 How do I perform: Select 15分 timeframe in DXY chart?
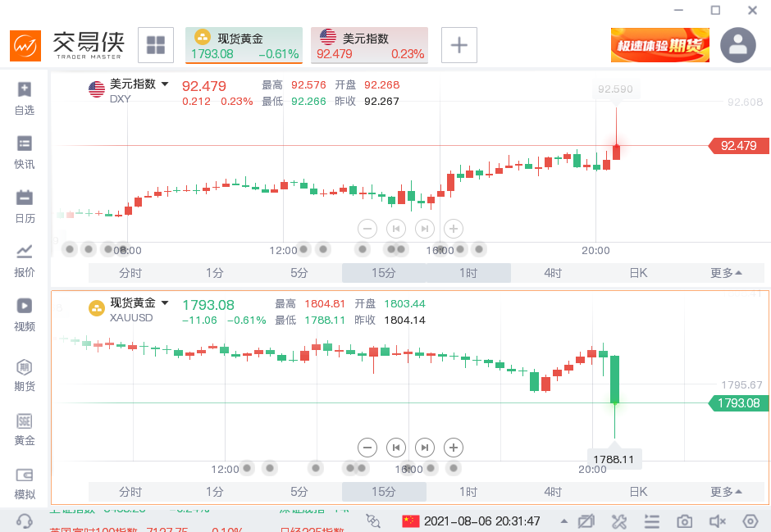(384, 273)
